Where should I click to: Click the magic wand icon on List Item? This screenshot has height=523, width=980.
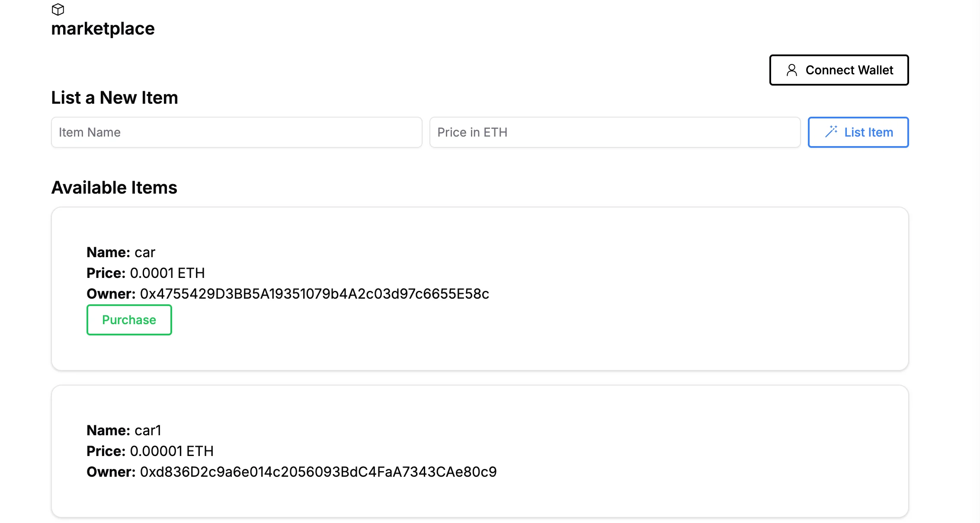pyautogui.click(x=831, y=132)
